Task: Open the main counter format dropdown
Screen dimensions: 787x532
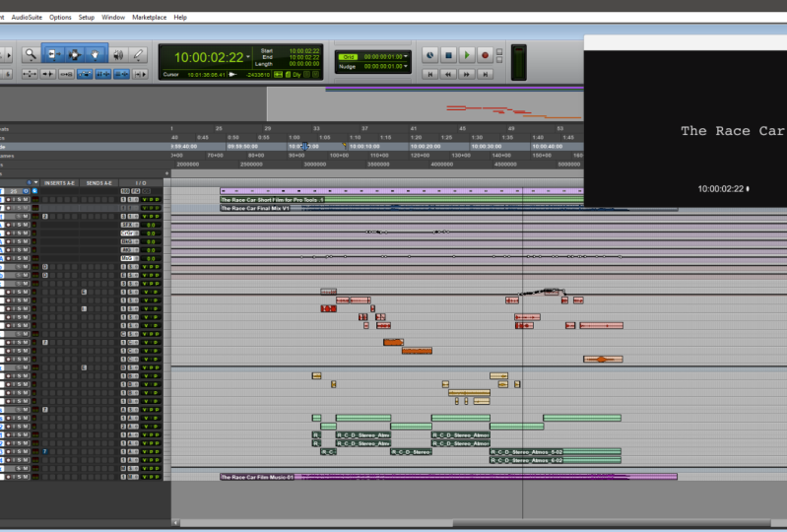Action: (248, 57)
